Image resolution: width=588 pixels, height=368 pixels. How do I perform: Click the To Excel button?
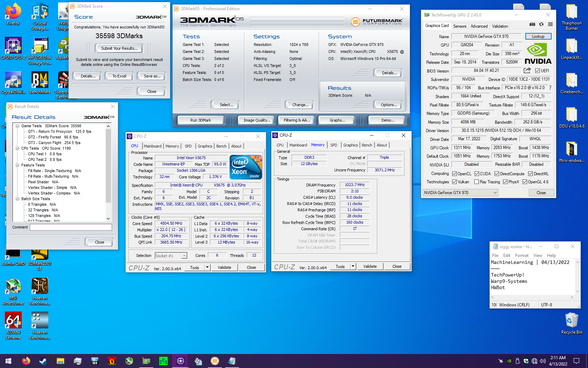(x=119, y=76)
